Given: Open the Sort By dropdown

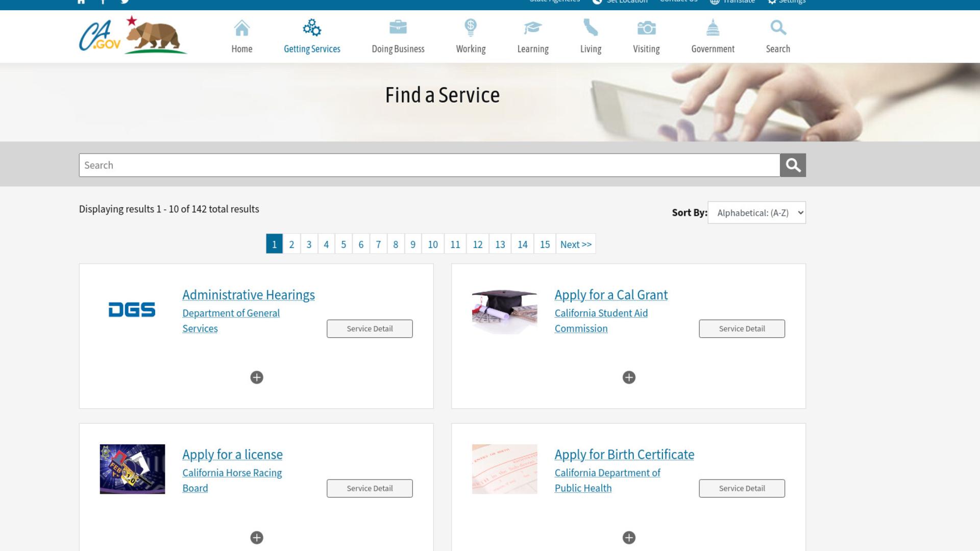Looking at the screenshot, I should pyautogui.click(x=756, y=213).
